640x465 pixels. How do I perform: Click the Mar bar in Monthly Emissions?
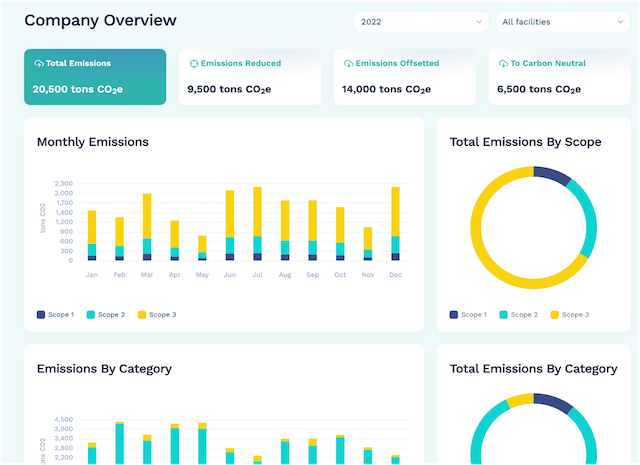tap(147, 227)
